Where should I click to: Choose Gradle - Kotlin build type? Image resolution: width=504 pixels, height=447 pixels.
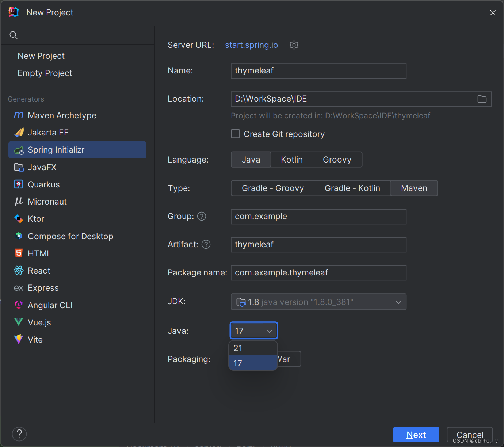(352, 188)
